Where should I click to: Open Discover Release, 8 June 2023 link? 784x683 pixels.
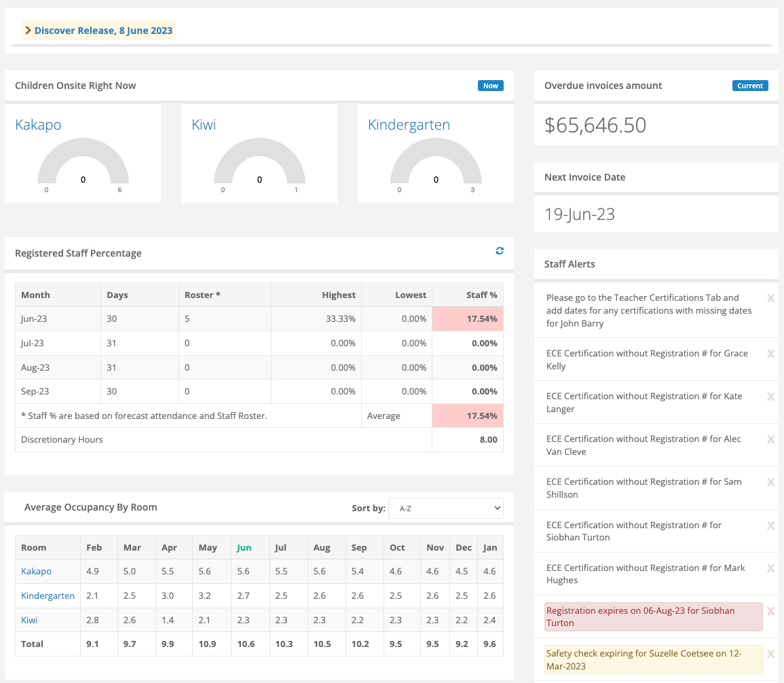coord(103,31)
